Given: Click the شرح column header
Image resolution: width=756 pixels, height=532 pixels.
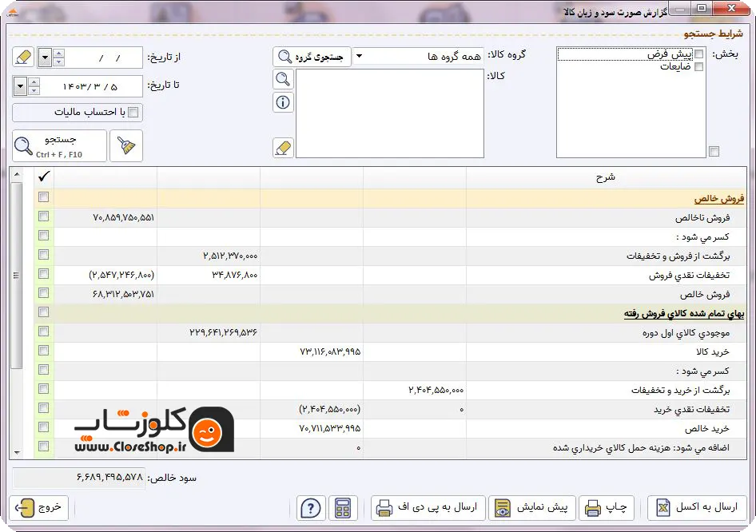Looking at the screenshot, I should (x=606, y=177).
